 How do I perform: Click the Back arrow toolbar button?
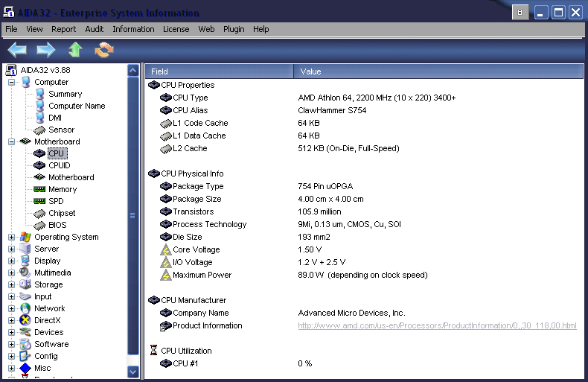tap(17, 50)
